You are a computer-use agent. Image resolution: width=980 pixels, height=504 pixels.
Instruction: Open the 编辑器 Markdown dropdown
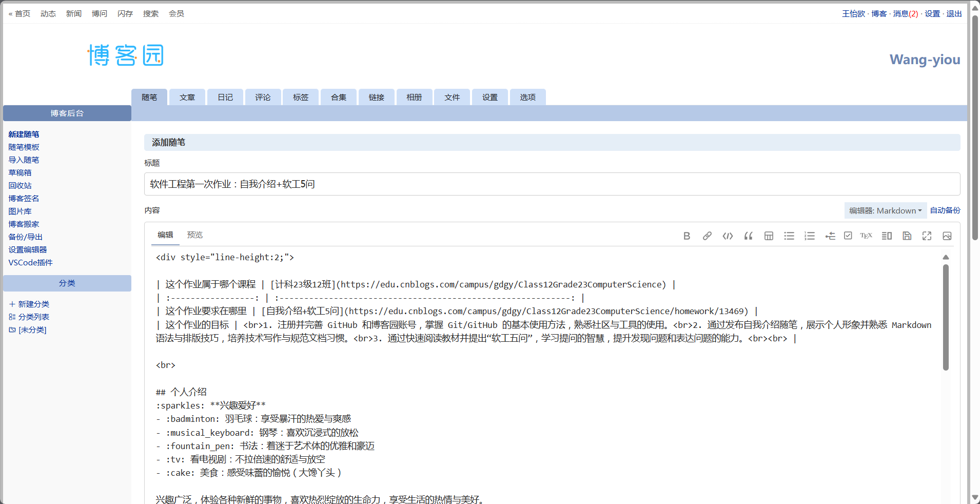pos(885,210)
